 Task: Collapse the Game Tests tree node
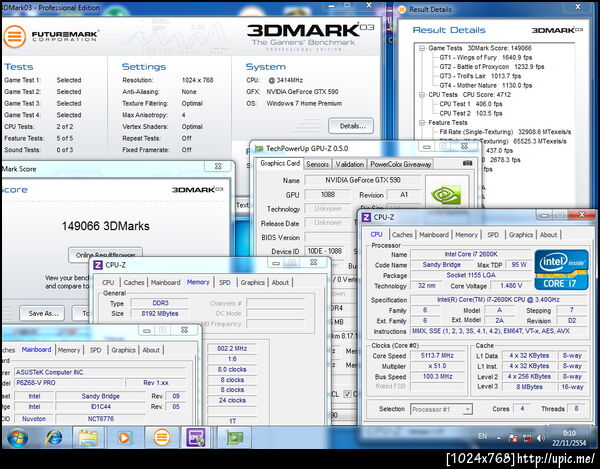(x=422, y=48)
